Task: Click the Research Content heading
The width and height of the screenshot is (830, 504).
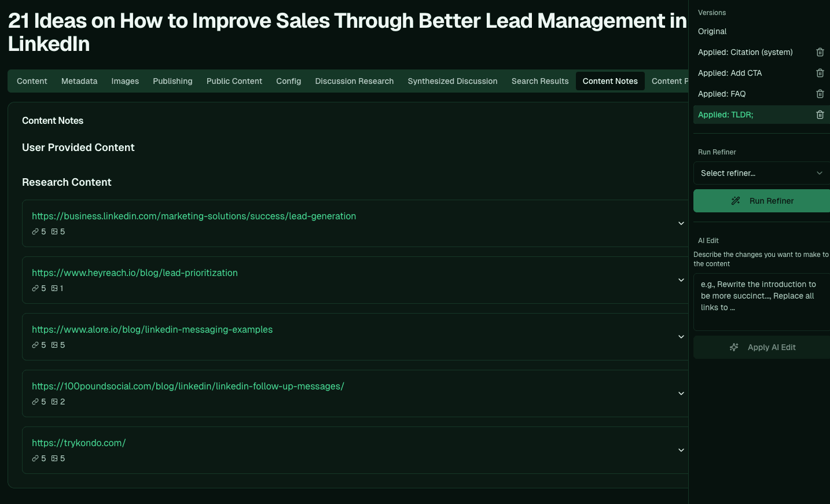Action: (67, 182)
